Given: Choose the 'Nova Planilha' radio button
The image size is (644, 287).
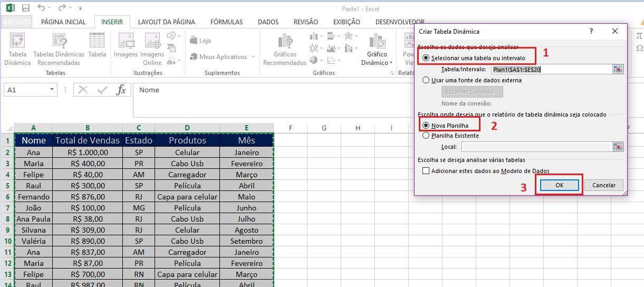Looking at the screenshot, I should pyautogui.click(x=426, y=125).
